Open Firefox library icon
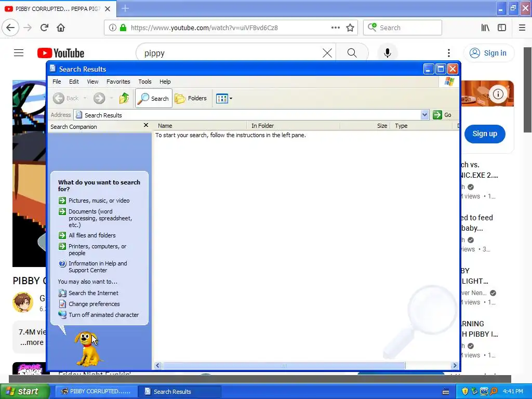Viewport: 532px width, 399px height. (485, 28)
